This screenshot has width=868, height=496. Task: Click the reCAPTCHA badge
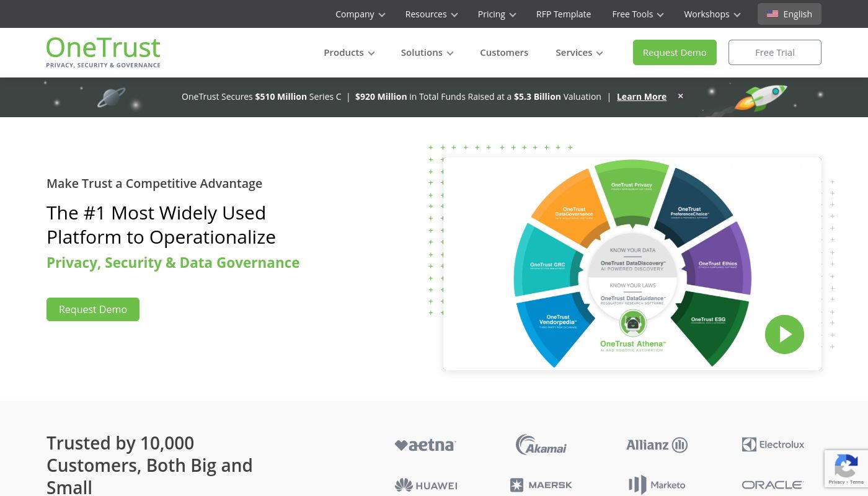coord(846,469)
